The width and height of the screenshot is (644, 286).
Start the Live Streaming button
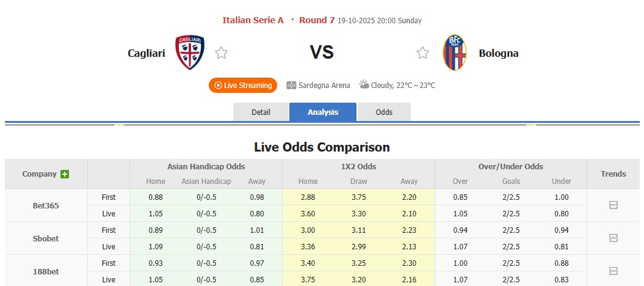click(243, 86)
